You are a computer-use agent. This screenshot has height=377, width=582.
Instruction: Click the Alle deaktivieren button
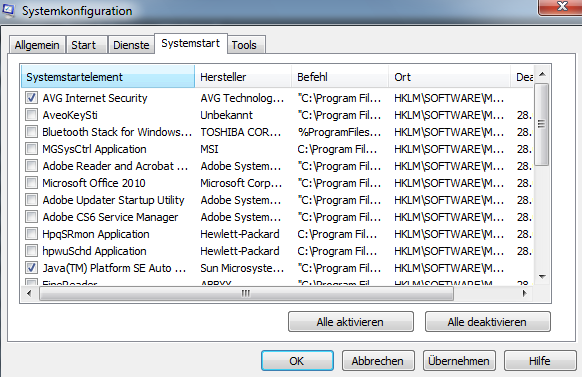(487, 322)
